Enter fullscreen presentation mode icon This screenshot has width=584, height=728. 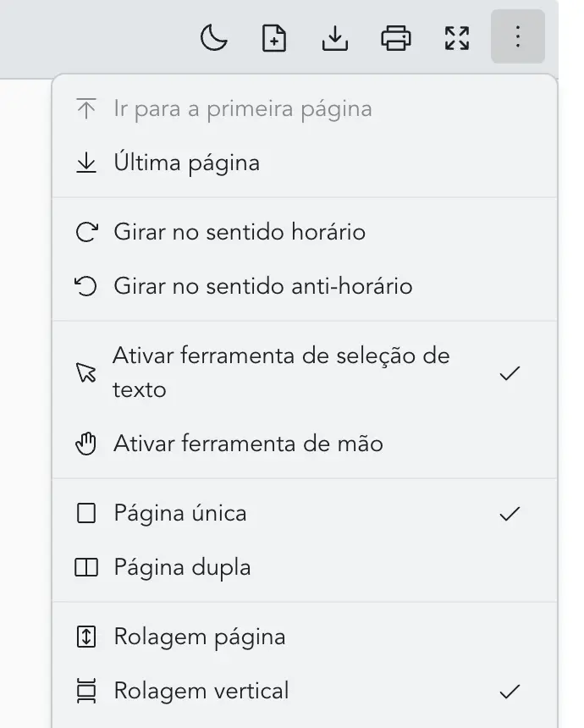point(457,38)
